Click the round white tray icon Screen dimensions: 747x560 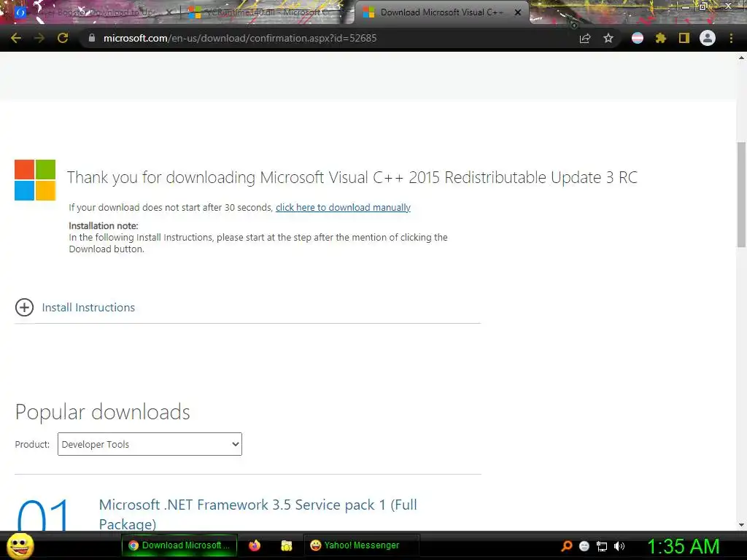[x=584, y=546]
